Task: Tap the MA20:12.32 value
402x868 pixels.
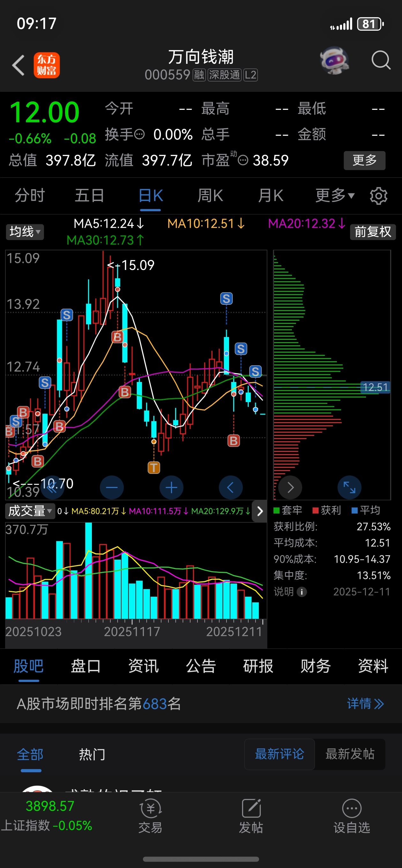Action: click(307, 223)
